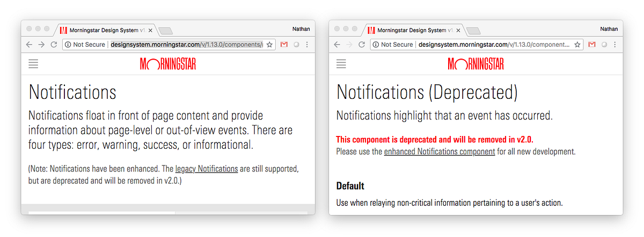Open new tab in right browser window
Screen dimensions: 644x237
tap(473, 31)
